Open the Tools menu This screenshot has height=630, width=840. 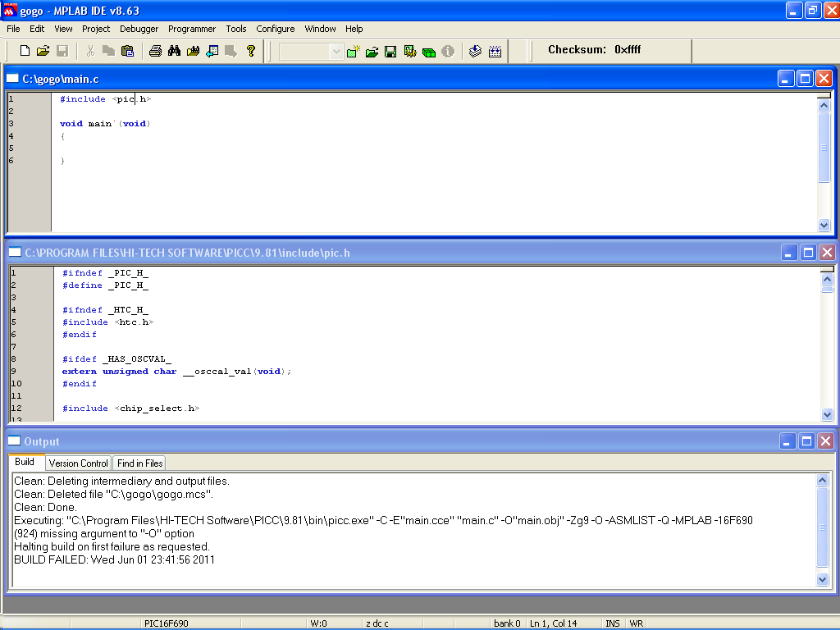(235, 29)
